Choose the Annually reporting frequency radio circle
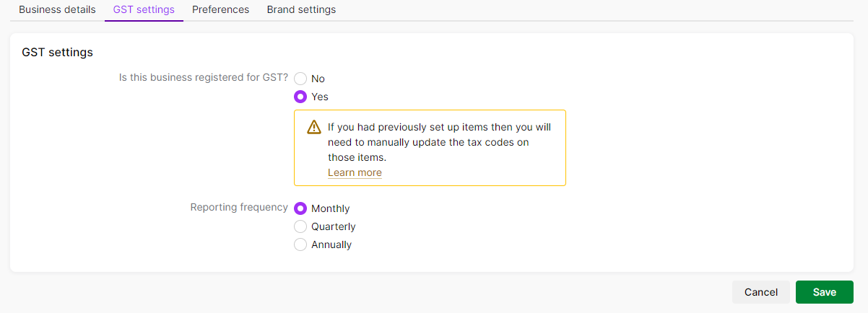This screenshot has width=868, height=313. coord(300,244)
